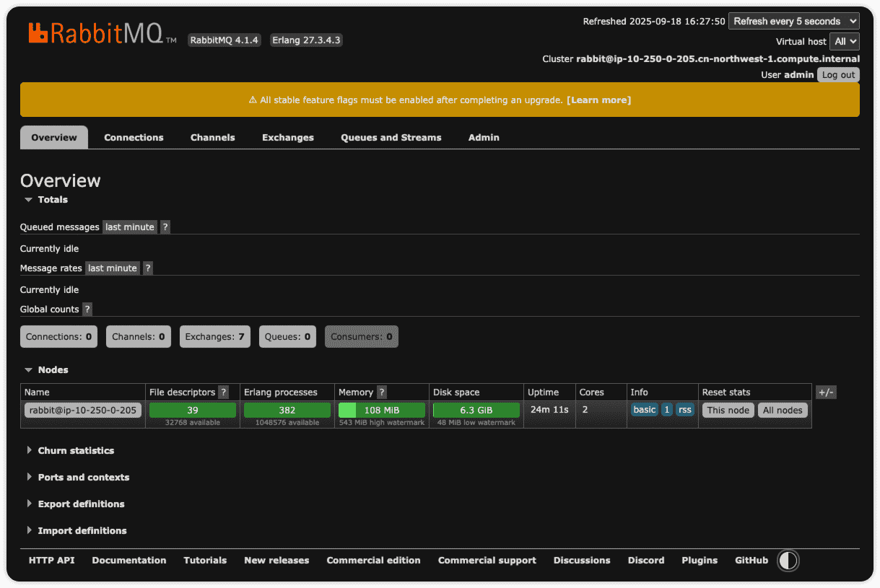Click the Queues: 0 count button
Screen dimensions: 880x588
tap(287, 337)
